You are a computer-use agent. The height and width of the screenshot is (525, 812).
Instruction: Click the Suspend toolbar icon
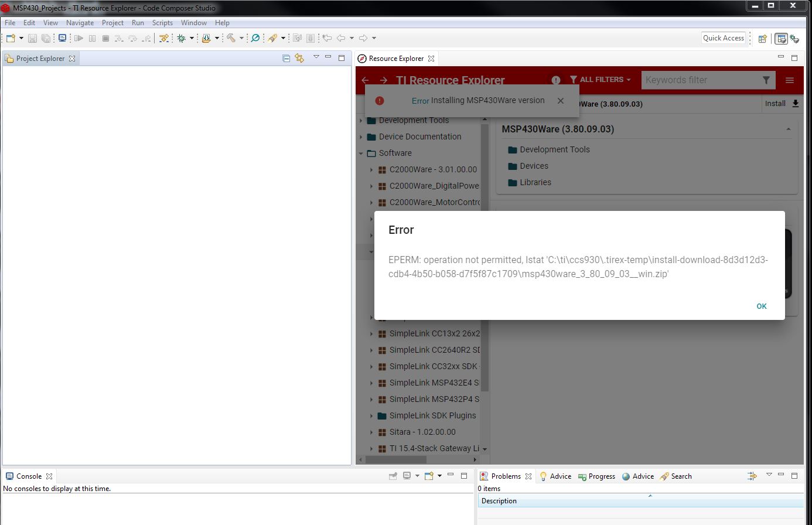[x=92, y=38]
